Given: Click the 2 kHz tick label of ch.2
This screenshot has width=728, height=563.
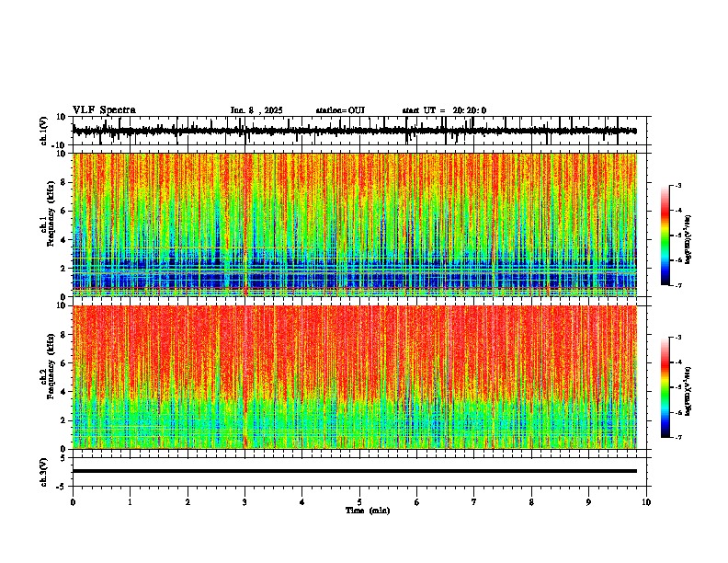Looking at the screenshot, I should point(64,420).
